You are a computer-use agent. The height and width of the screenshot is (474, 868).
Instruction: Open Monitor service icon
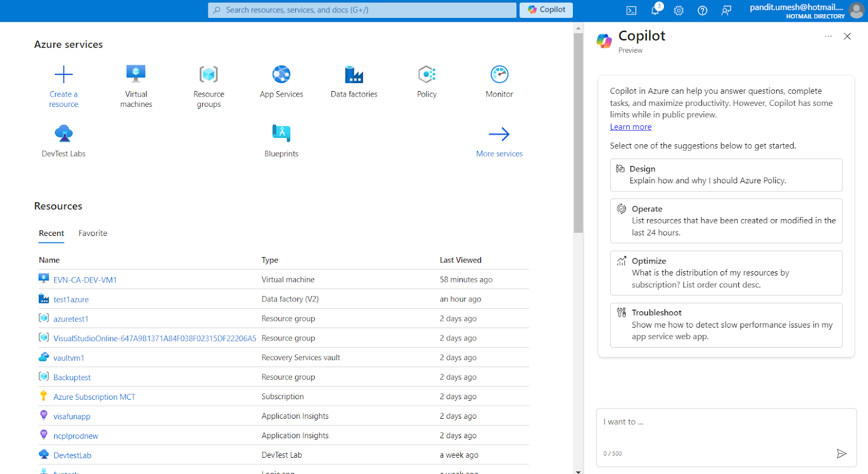pyautogui.click(x=500, y=74)
